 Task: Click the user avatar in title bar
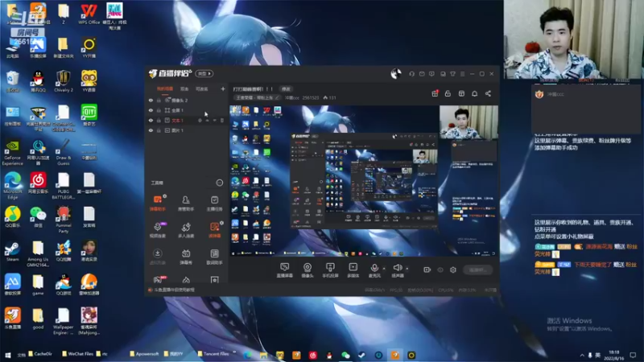pyautogui.click(x=395, y=73)
